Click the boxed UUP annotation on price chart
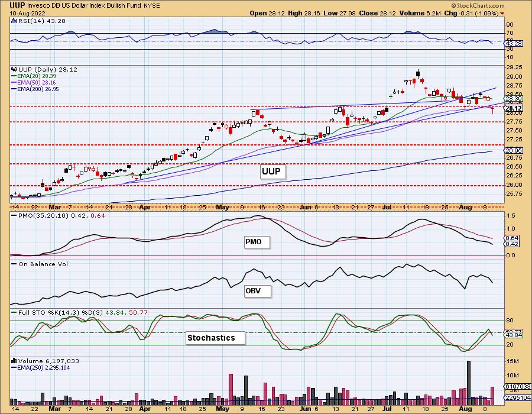This screenshot has width=532, height=414. click(x=273, y=172)
